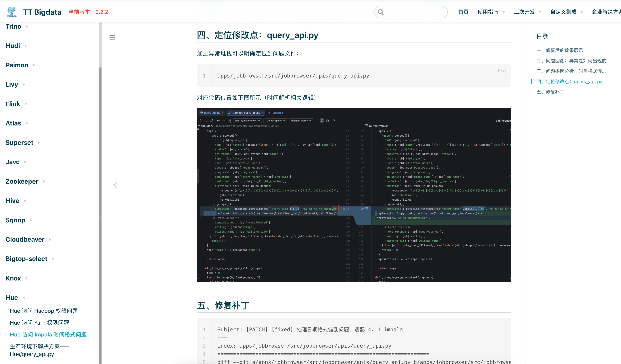Click the diff previous-difference up arrow
This screenshot has width=621, height=364.
tap(201, 121)
